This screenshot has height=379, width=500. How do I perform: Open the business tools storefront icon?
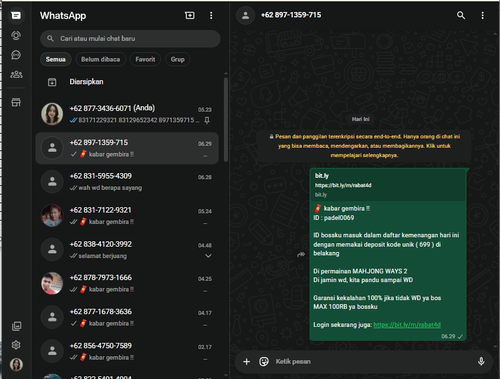click(16, 102)
